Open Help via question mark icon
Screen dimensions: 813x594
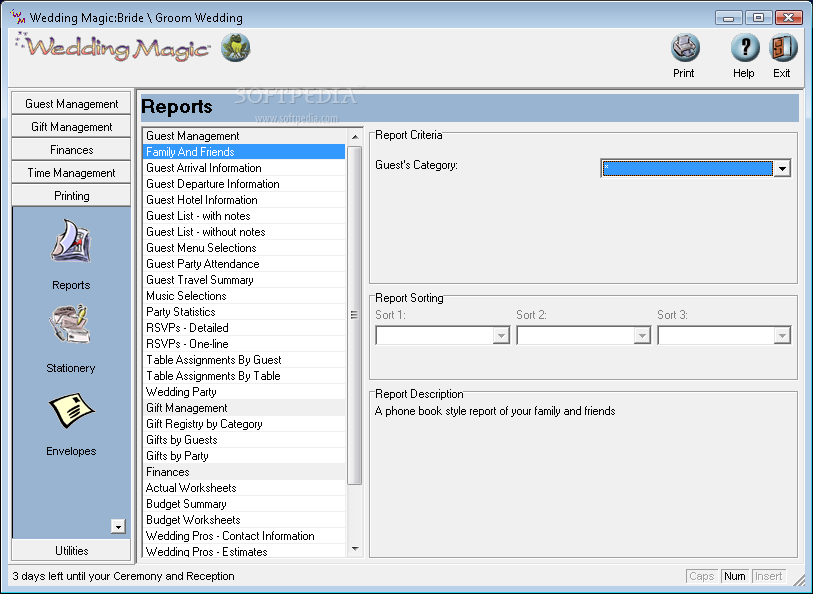pos(745,48)
